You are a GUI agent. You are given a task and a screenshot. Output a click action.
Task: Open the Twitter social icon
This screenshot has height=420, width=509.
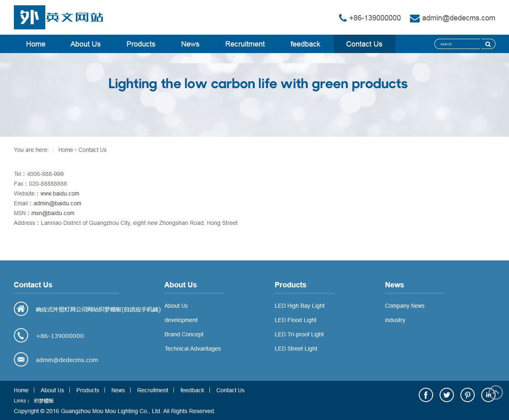(x=447, y=395)
